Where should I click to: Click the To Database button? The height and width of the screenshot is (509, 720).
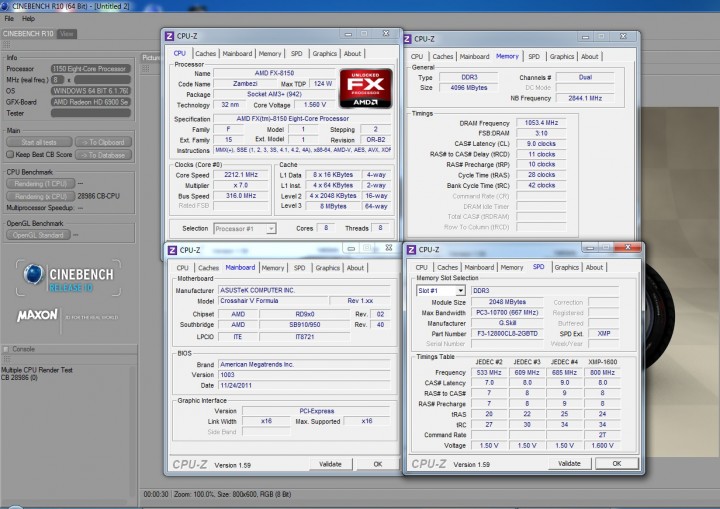(x=103, y=155)
